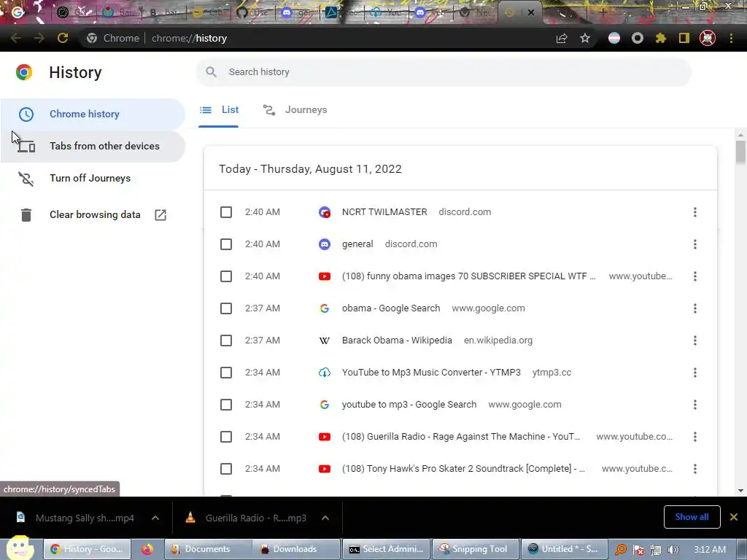Open Chrome's three-dot menu
Viewport: 747px width, 560px height.
pos(731,38)
